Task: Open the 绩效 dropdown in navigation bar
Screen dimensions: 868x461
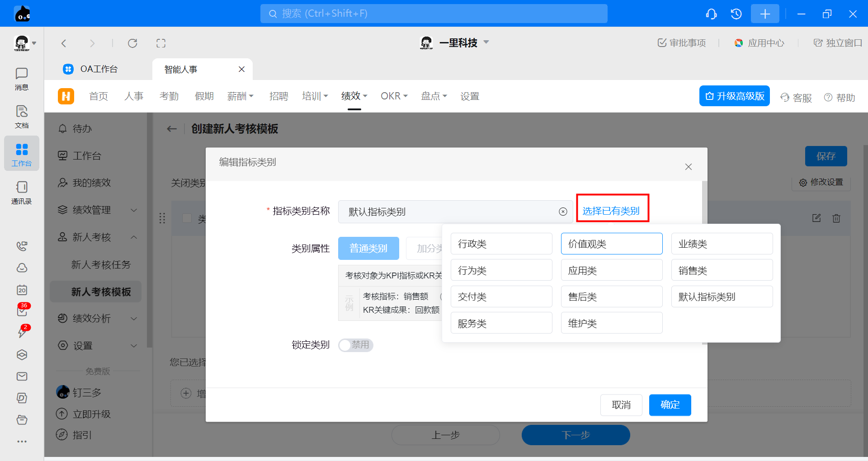Action: 354,96
